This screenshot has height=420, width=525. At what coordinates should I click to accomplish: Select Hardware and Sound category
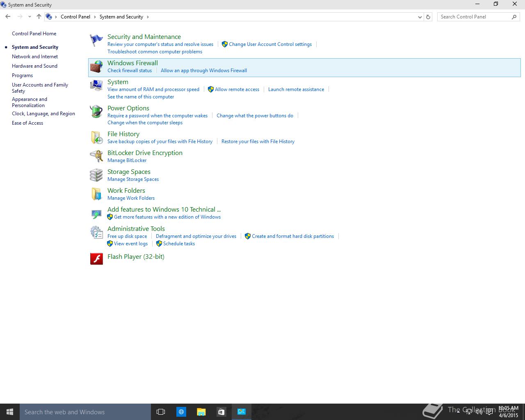[x=34, y=66]
